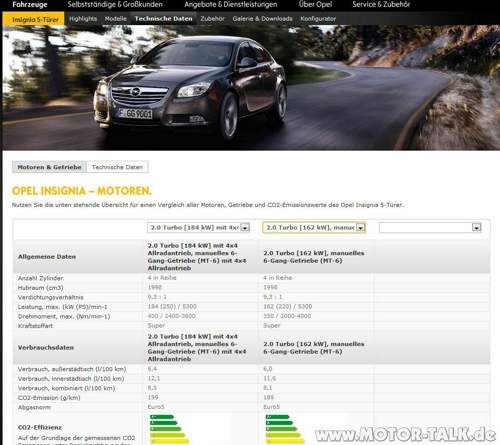Image resolution: width=500 pixels, height=445 pixels.
Task: Click Verbrauch, kombiniert row label
Action: click(66, 388)
